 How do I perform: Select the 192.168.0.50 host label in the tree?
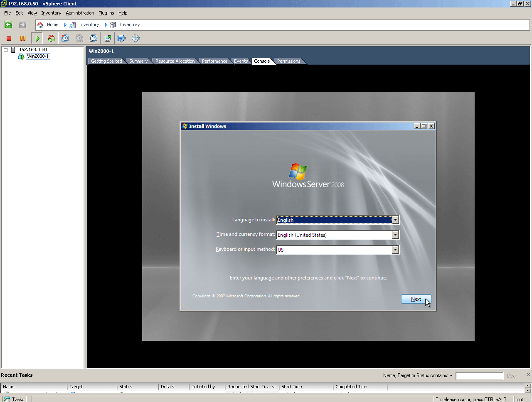(33, 50)
